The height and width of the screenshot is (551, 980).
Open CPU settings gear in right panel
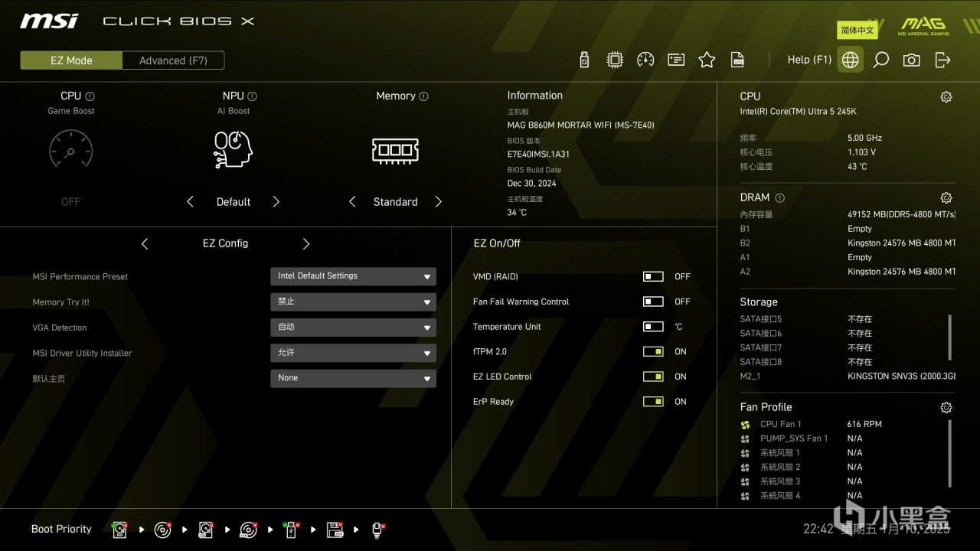pyautogui.click(x=946, y=96)
